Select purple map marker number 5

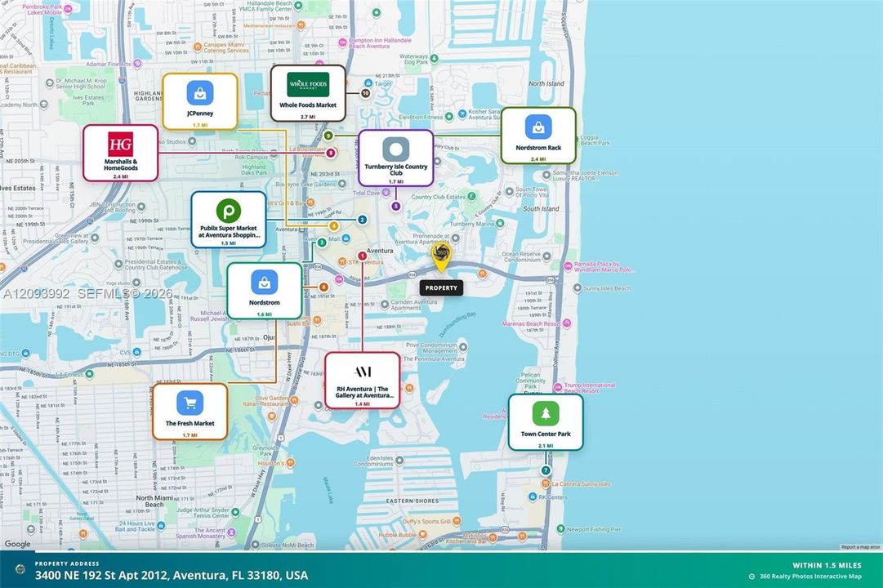click(x=396, y=206)
